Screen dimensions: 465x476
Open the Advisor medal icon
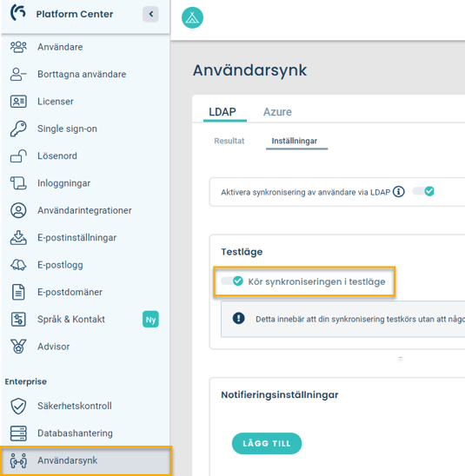18,347
